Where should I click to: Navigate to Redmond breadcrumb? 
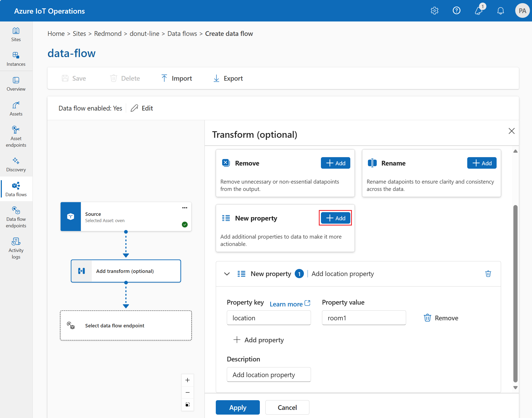pyautogui.click(x=108, y=34)
